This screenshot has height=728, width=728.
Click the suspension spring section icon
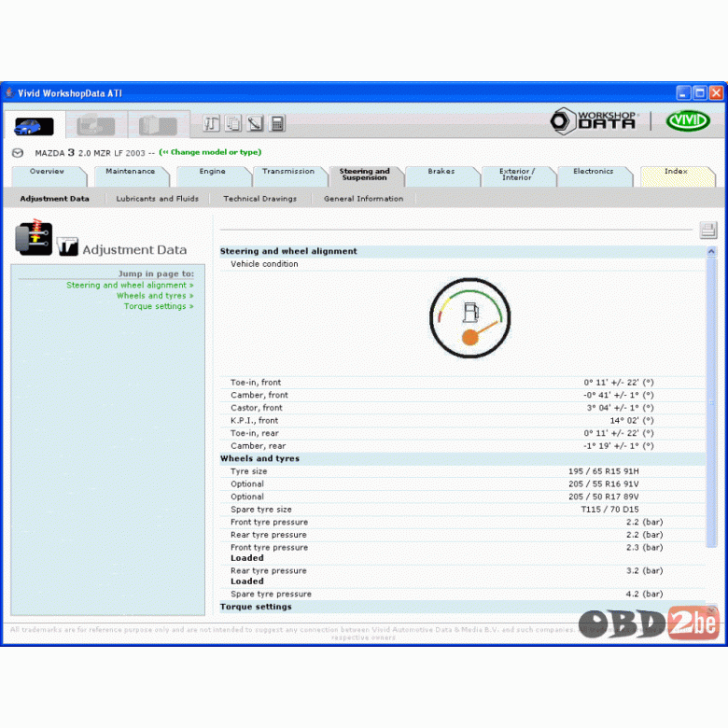[x=34, y=237]
